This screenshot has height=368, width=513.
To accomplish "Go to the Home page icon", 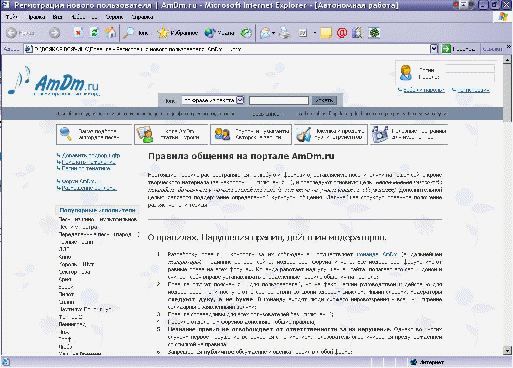I will point(110,33).
